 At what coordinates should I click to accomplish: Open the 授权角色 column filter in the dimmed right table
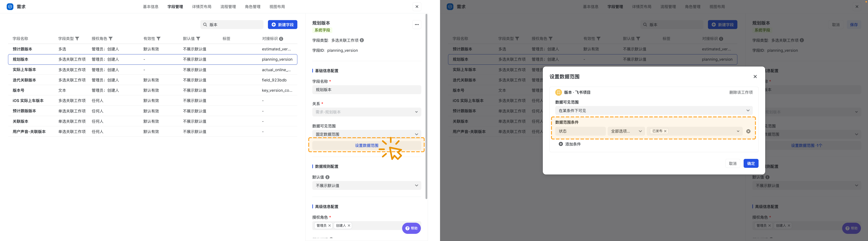(x=551, y=39)
